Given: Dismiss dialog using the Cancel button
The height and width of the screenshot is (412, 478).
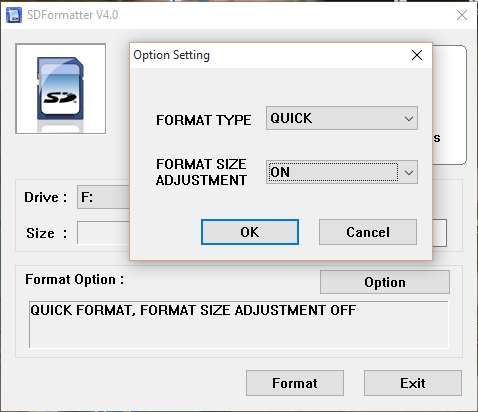Looking at the screenshot, I should pyautogui.click(x=368, y=232).
